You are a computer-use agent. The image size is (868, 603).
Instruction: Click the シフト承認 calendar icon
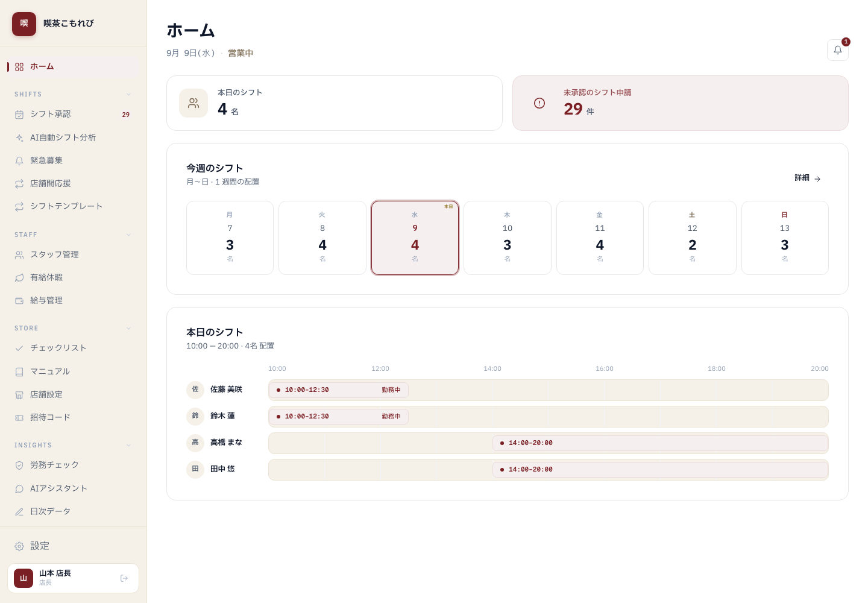pyautogui.click(x=19, y=115)
